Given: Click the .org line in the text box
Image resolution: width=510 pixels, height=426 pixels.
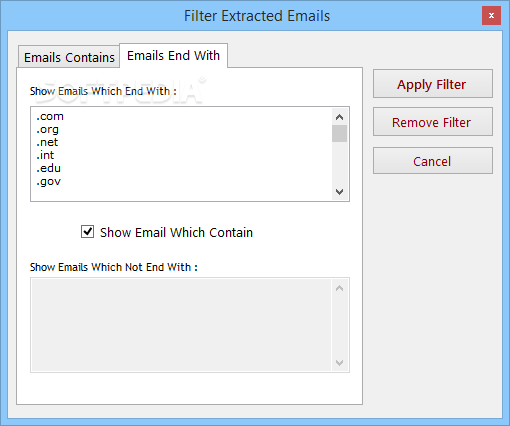Looking at the screenshot, I should 47,130.
